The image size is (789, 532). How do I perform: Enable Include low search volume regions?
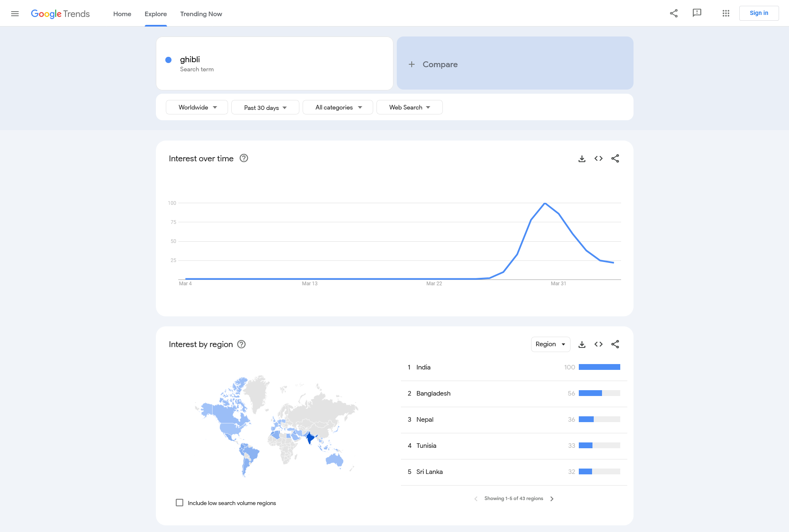point(180,503)
